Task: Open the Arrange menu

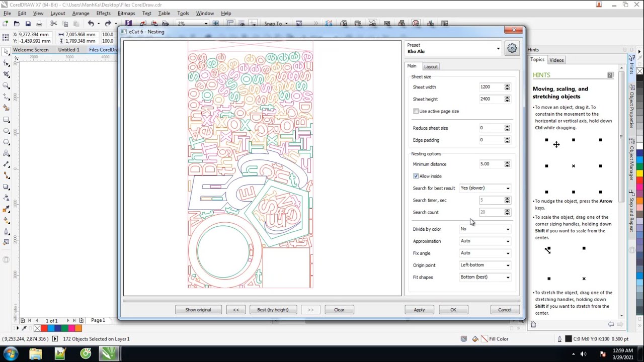Action: click(80, 13)
